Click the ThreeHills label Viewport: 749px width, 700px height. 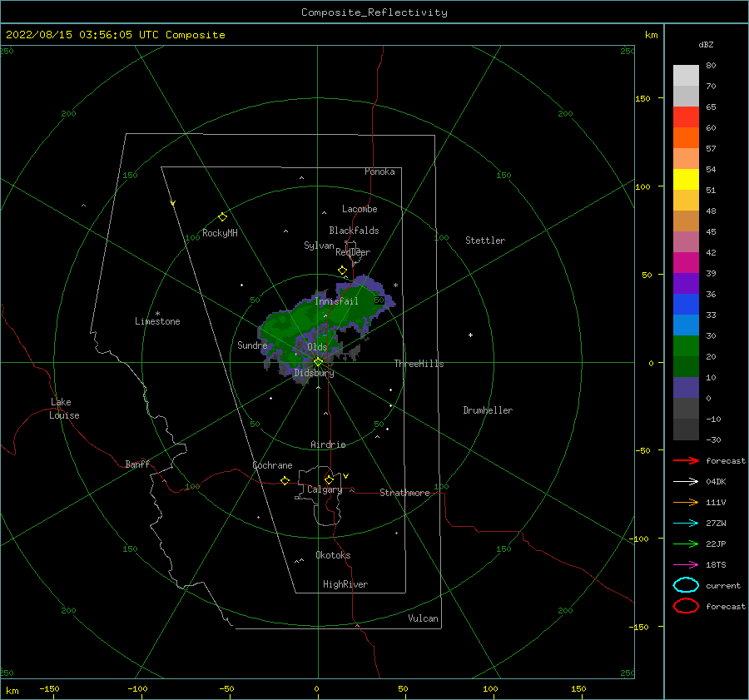[419, 364]
